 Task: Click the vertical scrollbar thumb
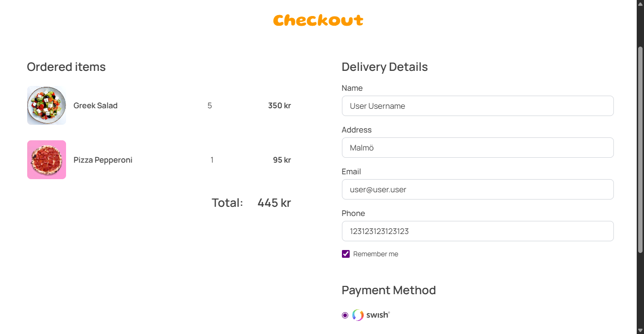pyautogui.click(x=640, y=150)
